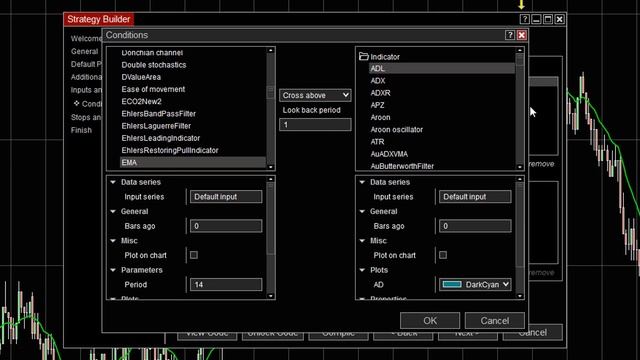Viewport: 640px width, 360px height.
Task: Click left indicator list scroll-up arrow
Action: 271,50
